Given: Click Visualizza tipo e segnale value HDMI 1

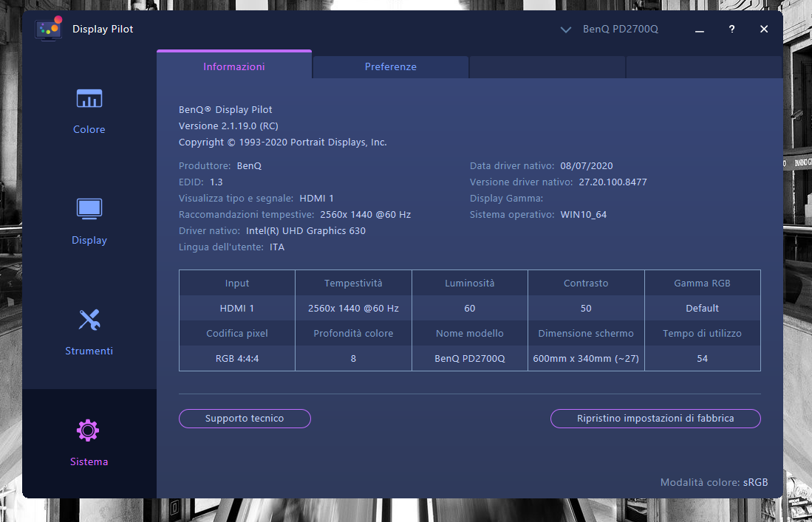Looking at the screenshot, I should 316,198.
